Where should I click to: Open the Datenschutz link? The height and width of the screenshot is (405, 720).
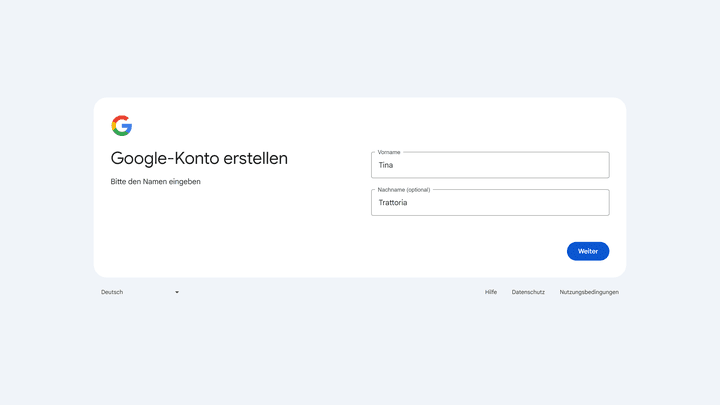pyautogui.click(x=528, y=292)
